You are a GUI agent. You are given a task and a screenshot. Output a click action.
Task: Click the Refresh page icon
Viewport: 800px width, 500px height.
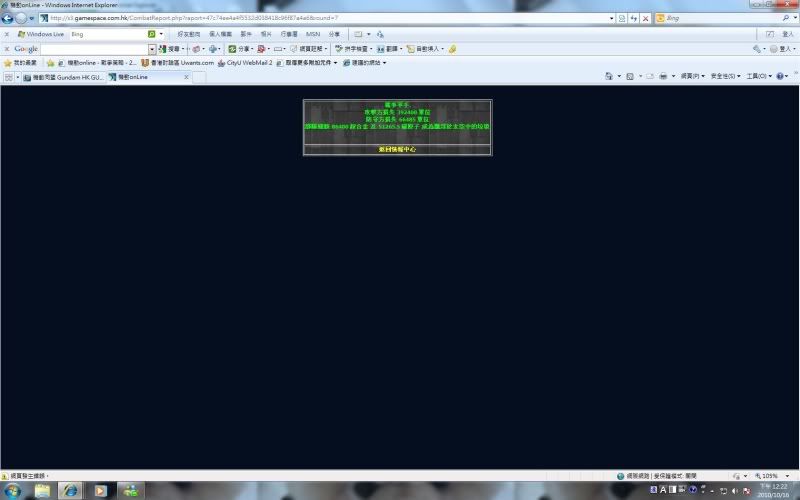point(633,18)
